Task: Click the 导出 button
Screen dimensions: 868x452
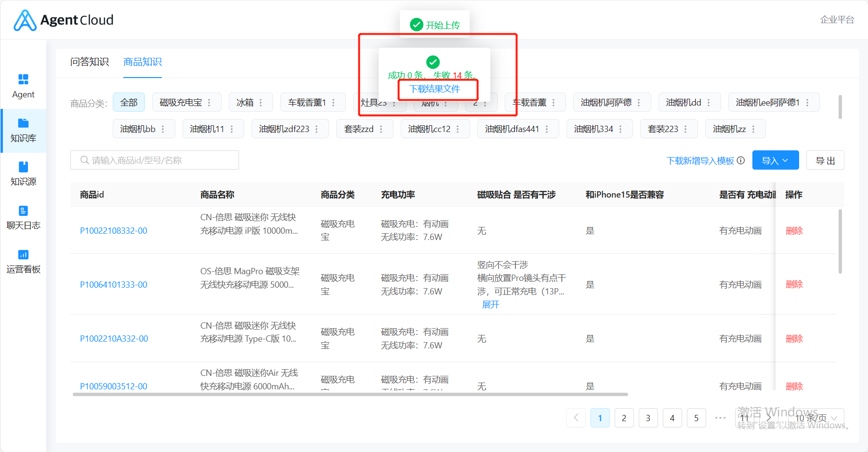Action: click(x=825, y=160)
